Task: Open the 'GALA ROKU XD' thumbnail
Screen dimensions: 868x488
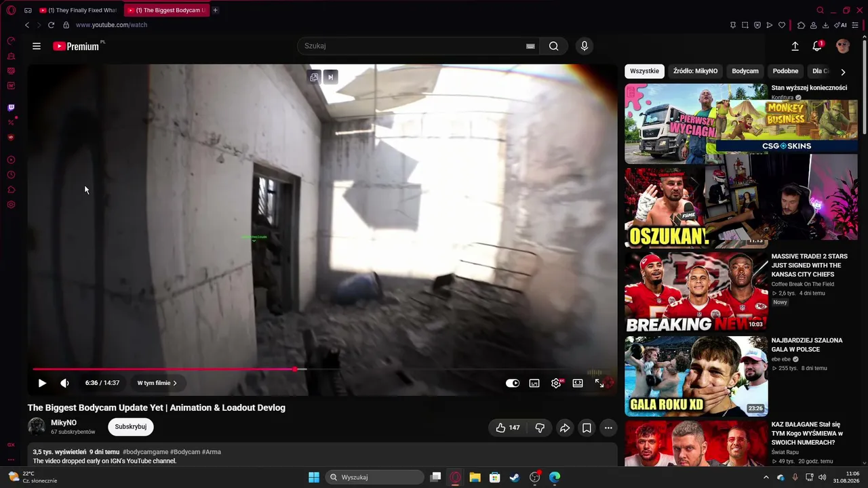Action: tap(696, 376)
